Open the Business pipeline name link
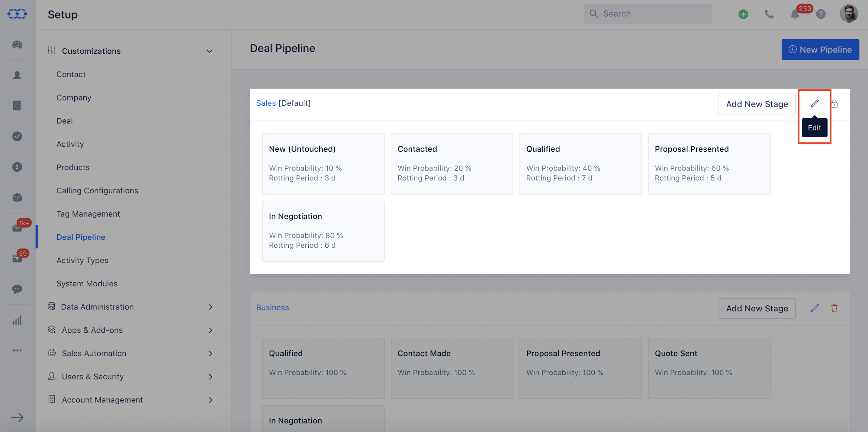This screenshot has width=868, height=432. [272, 307]
